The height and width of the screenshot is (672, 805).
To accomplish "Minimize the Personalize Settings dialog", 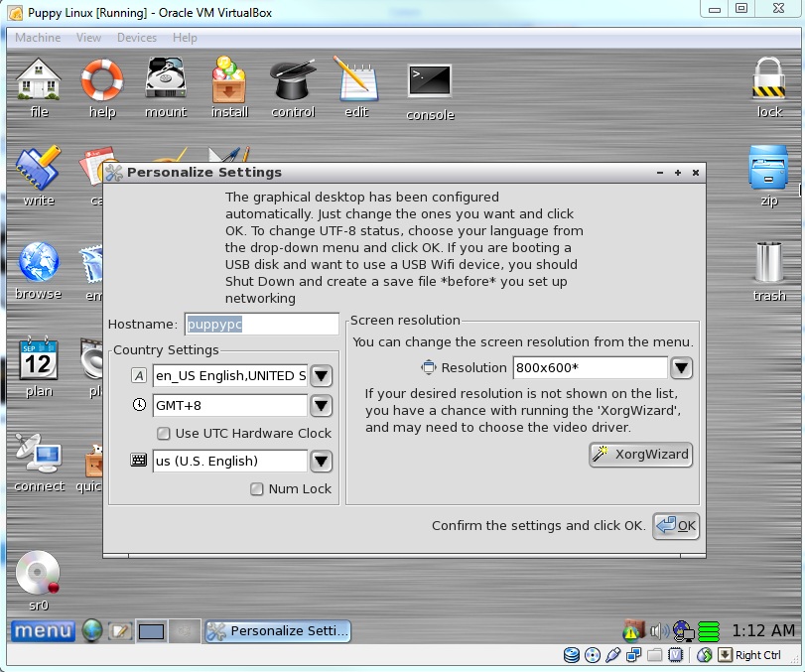I will (660, 173).
